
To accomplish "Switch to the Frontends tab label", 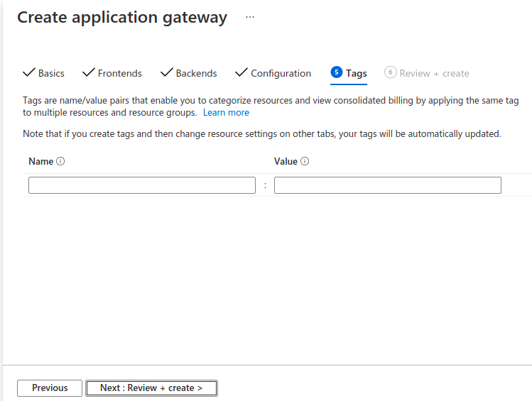I will (120, 73).
